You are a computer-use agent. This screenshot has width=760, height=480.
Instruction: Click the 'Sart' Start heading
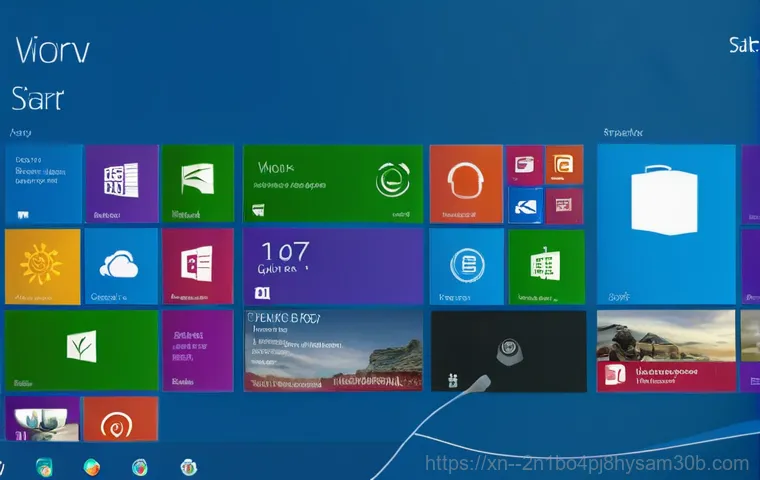tap(37, 98)
